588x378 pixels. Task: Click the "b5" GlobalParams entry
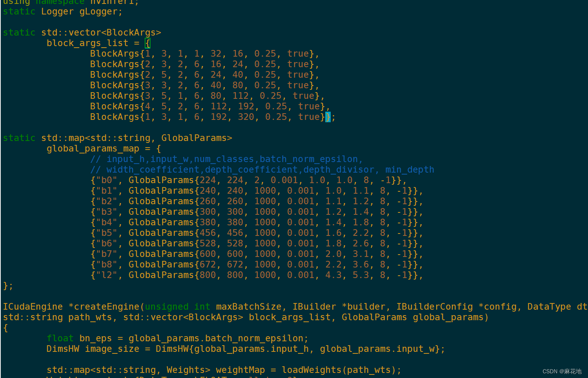click(257, 233)
